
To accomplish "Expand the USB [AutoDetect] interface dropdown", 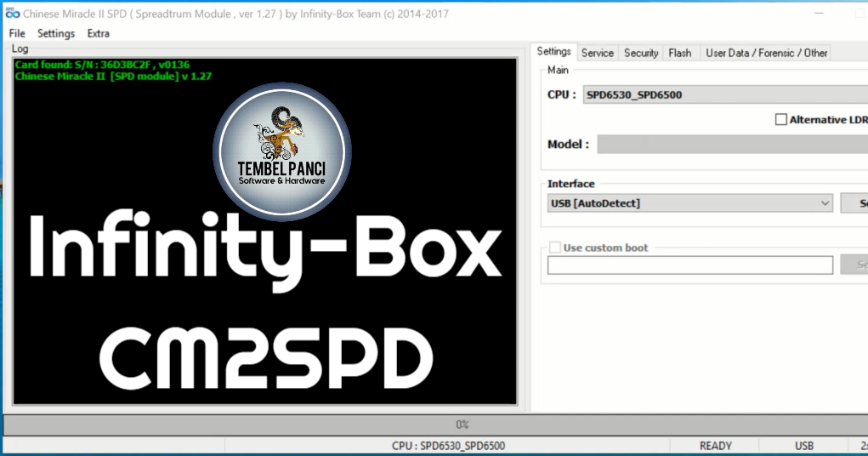I will pos(689,203).
